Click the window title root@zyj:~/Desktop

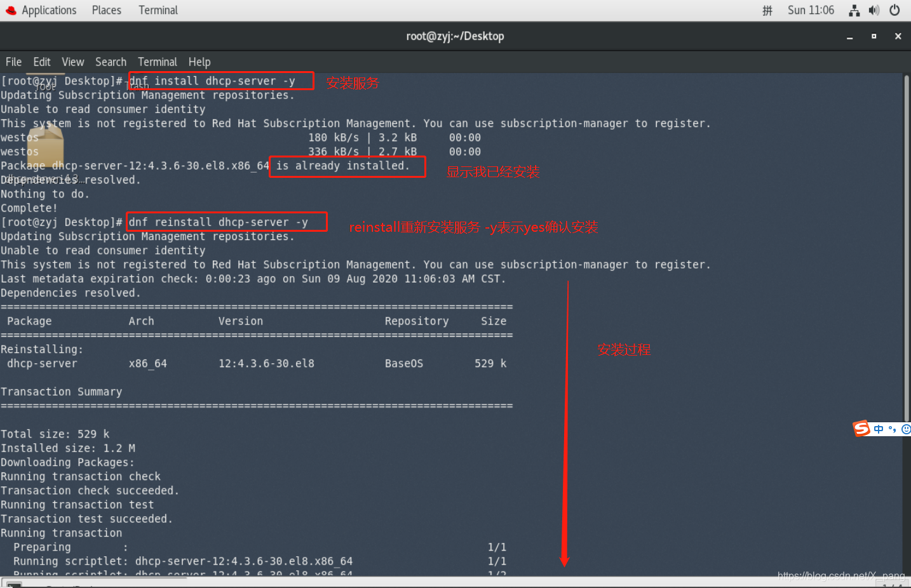[455, 36]
